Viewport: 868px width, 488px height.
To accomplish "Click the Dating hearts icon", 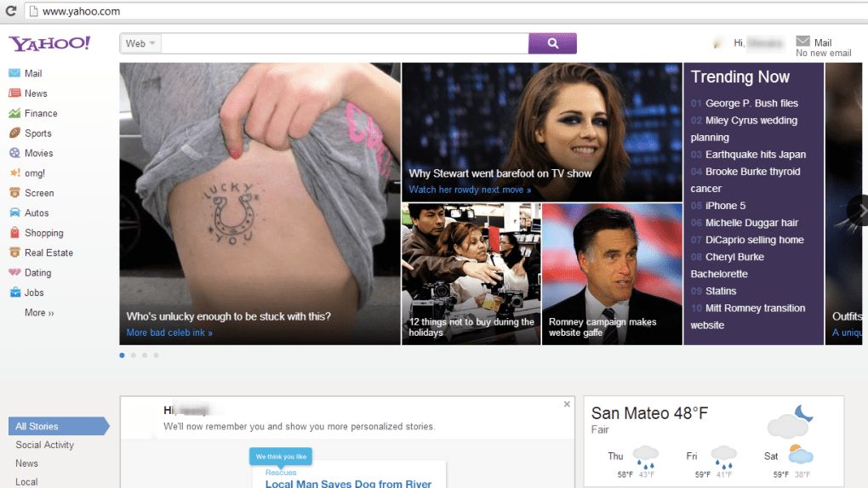I will 14,272.
